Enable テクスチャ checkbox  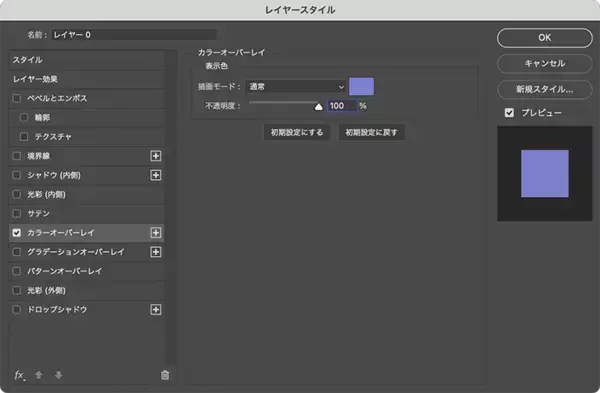(x=24, y=137)
